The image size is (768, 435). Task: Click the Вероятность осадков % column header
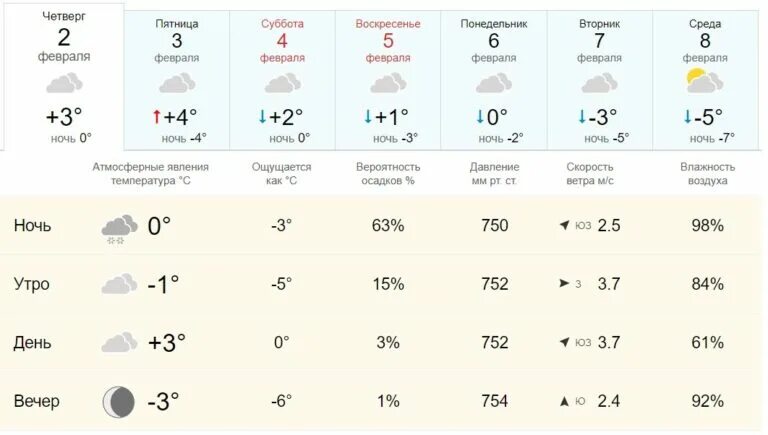tap(388, 173)
